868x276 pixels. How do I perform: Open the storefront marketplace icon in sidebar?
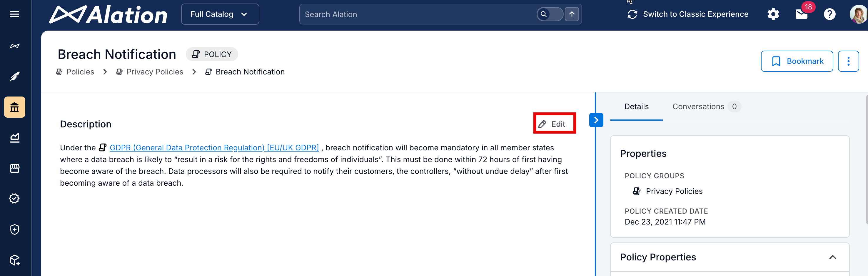(14, 168)
